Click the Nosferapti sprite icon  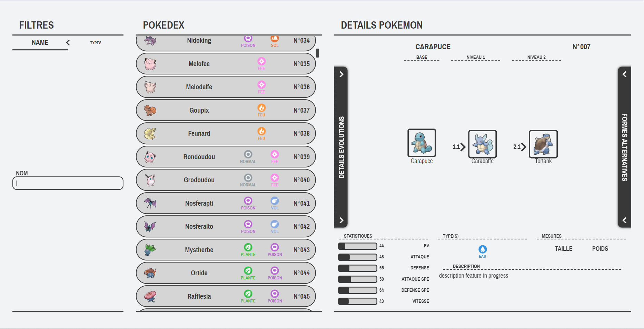(150, 203)
